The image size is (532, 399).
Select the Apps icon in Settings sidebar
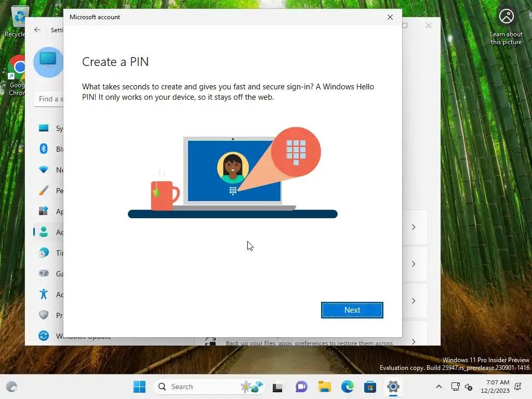(44, 211)
